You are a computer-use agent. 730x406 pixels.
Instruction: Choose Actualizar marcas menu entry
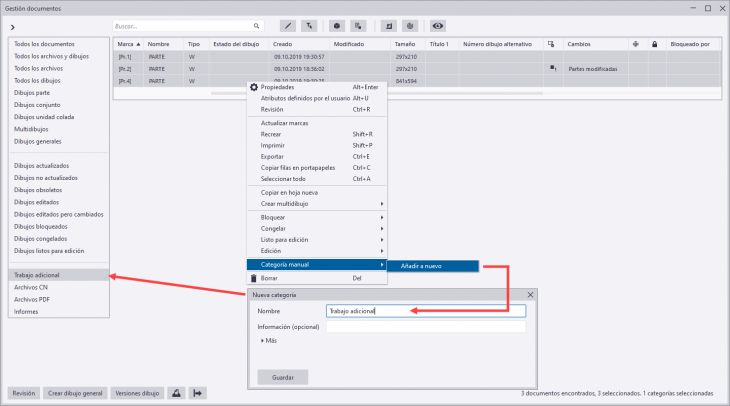[317, 123]
